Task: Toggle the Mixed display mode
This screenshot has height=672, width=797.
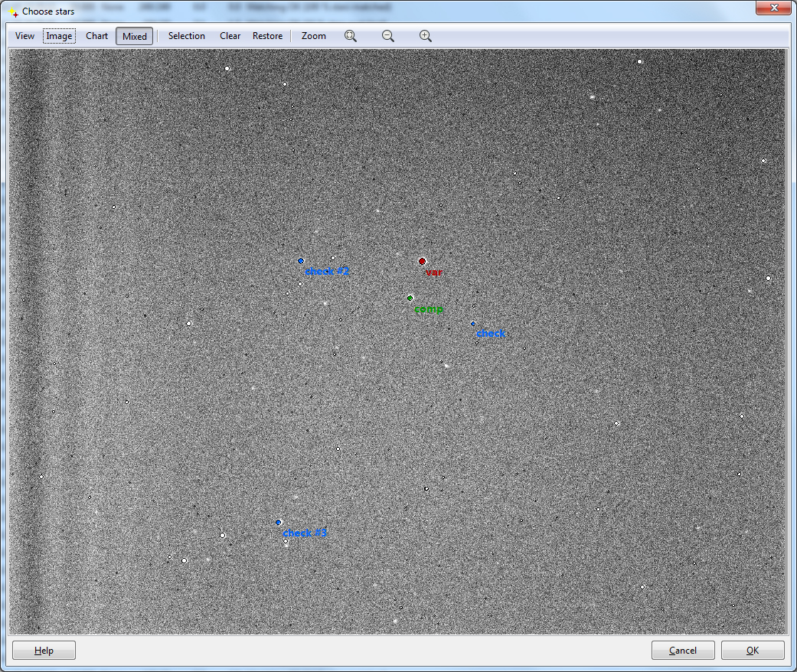Action: [134, 36]
